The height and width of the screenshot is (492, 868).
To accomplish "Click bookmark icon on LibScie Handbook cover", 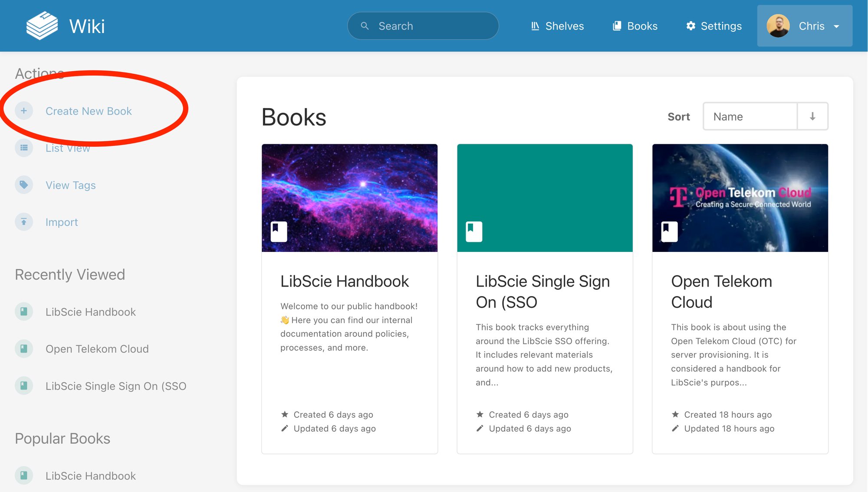I will (x=279, y=231).
